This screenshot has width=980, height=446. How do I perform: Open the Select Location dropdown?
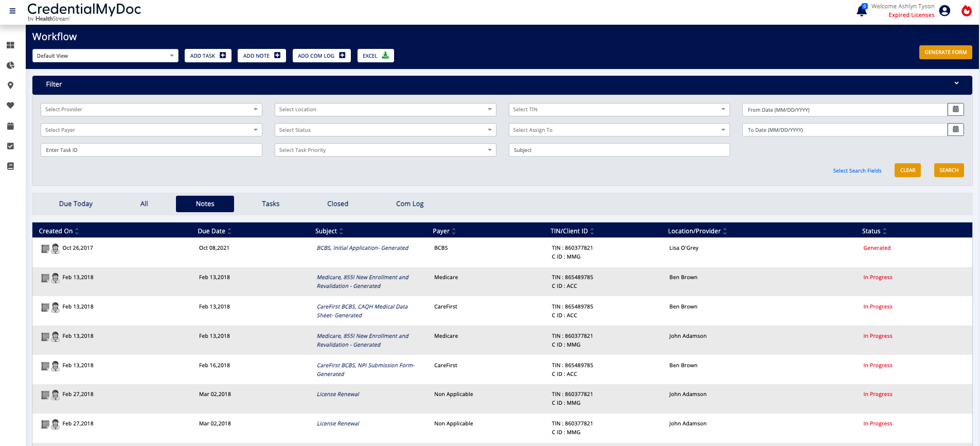(385, 109)
